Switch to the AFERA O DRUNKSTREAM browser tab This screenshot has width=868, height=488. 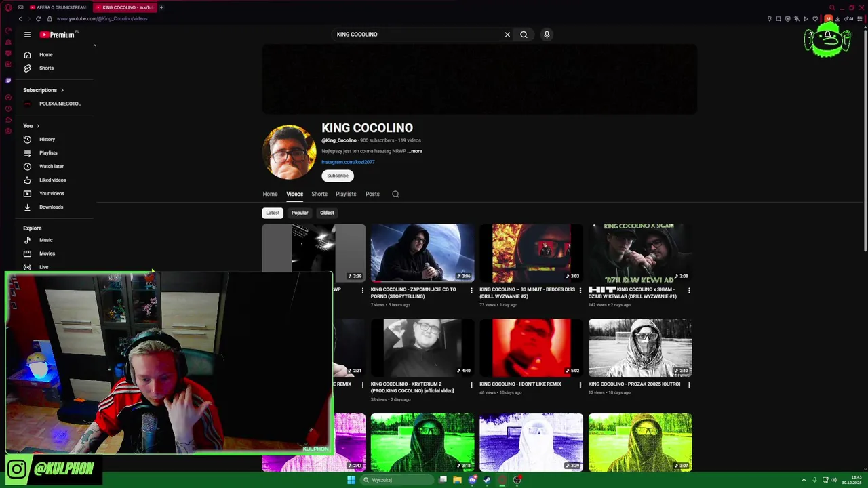tap(58, 7)
